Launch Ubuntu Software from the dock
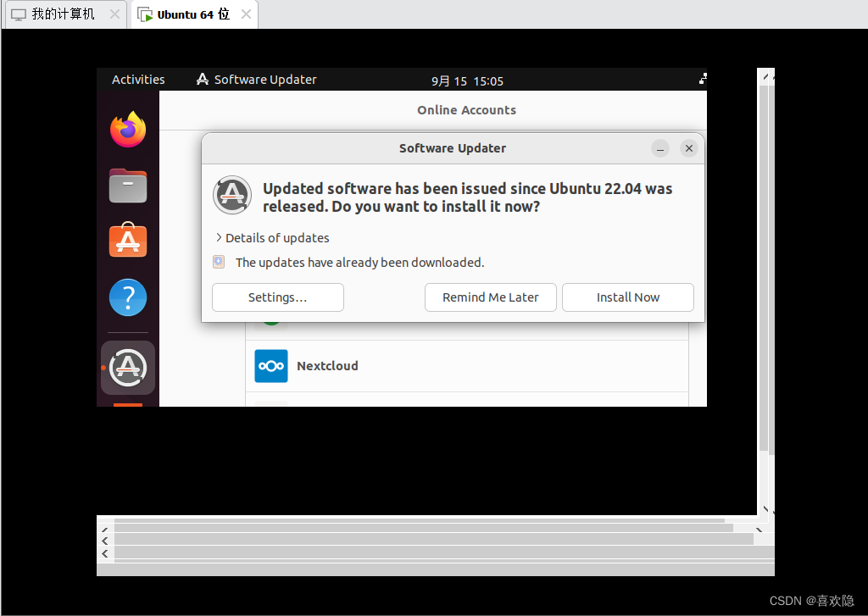 tap(128, 240)
